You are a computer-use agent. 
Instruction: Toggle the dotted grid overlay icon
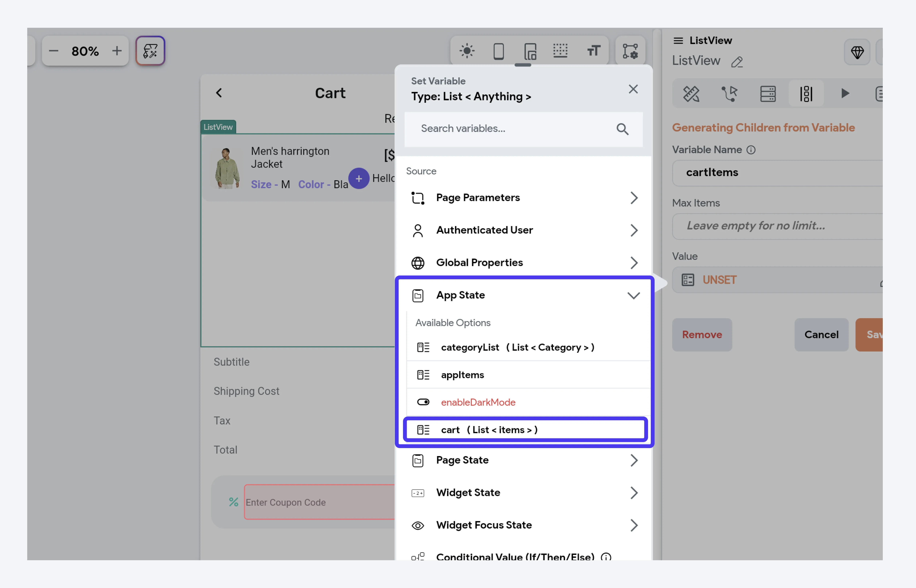tap(560, 51)
